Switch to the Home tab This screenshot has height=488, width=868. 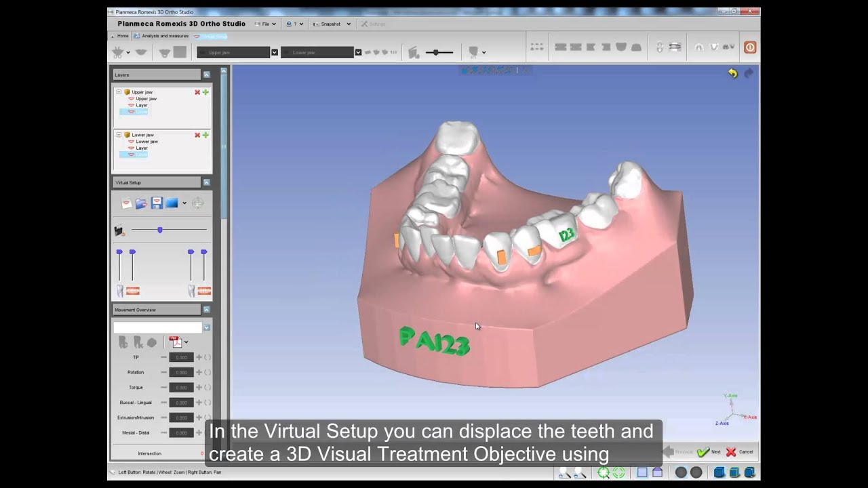(x=119, y=36)
